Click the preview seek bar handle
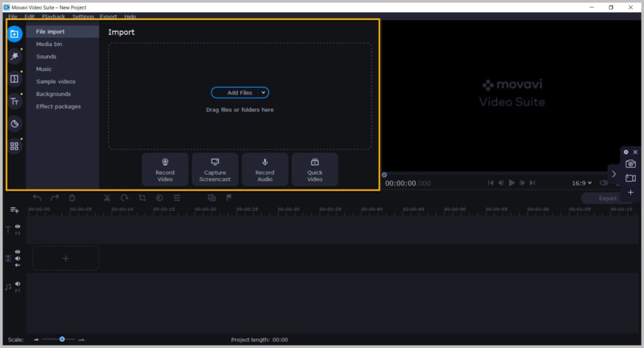Viewport: 644px width, 348px height. point(384,175)
